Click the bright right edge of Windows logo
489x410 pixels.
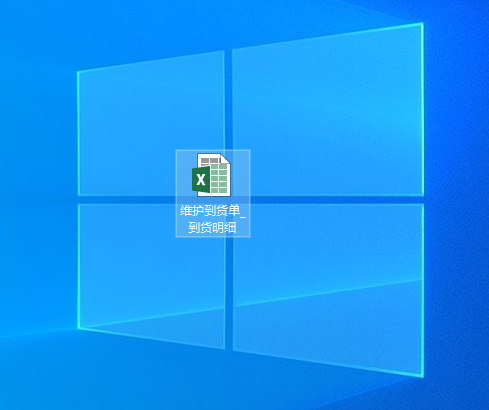pos(423,200)
